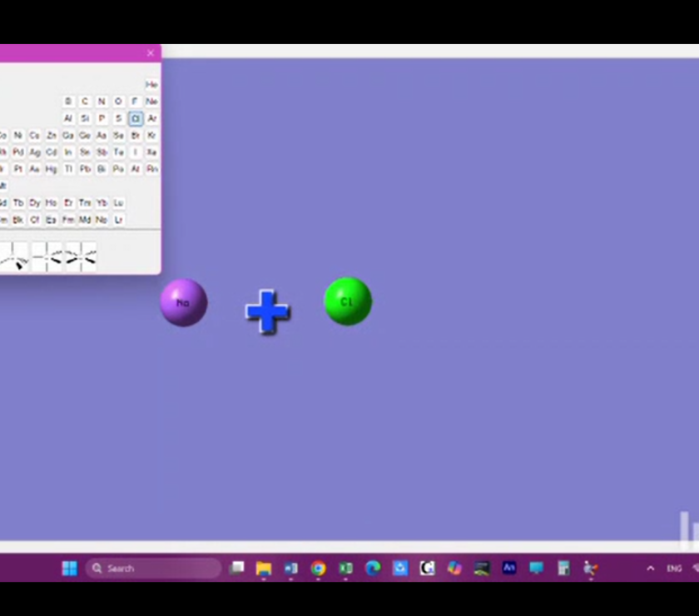
Task: Select Gallium (Ga) element cell
Action: point(68,135)
